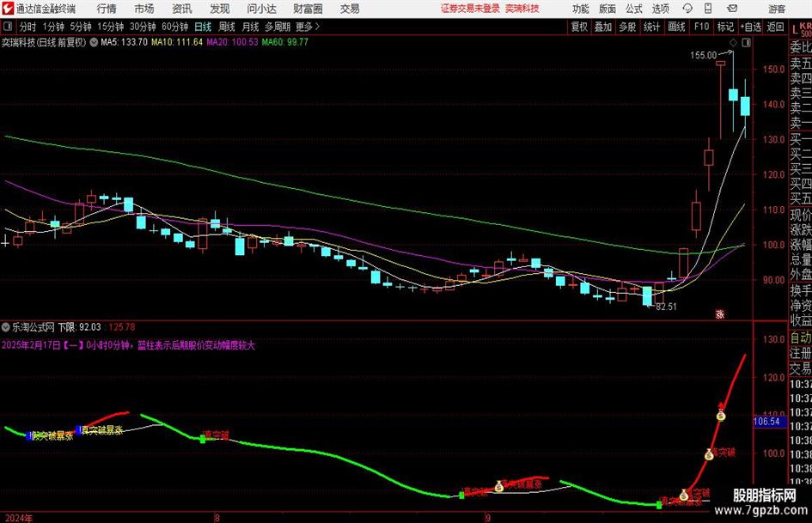Open the 选项 menu

coord(660,9)
